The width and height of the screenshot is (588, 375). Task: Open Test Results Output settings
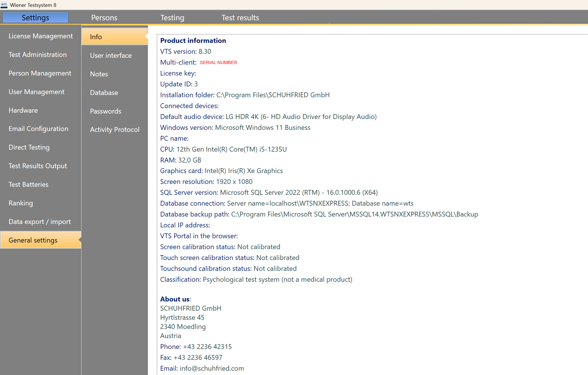click(37, 166)
